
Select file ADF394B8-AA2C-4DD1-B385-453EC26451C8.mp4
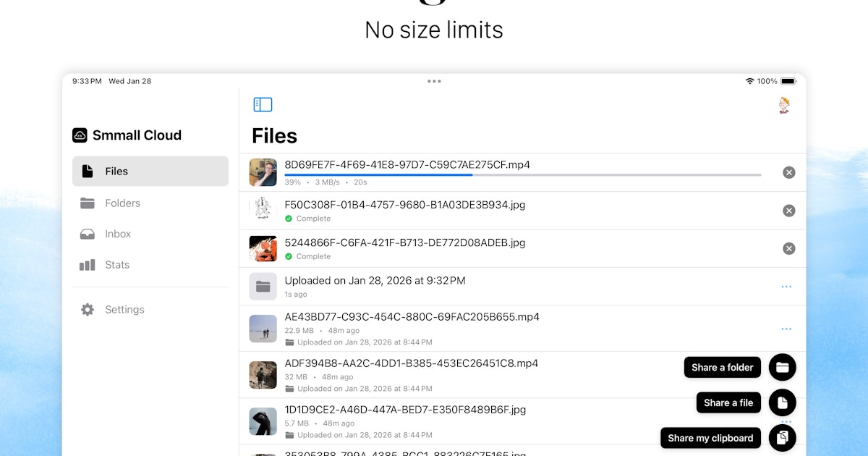412,363
